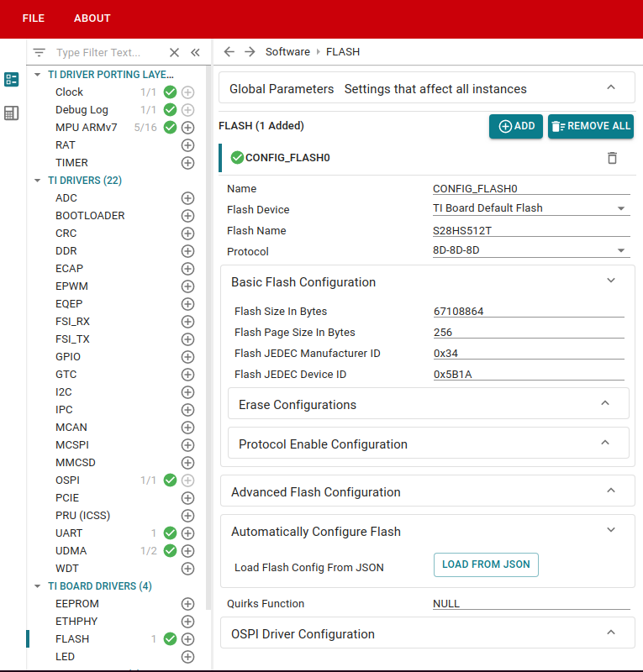The width and height of the screenshot is (643, 672).
Task: Open the FILE menu
Action: click(34, 18)
